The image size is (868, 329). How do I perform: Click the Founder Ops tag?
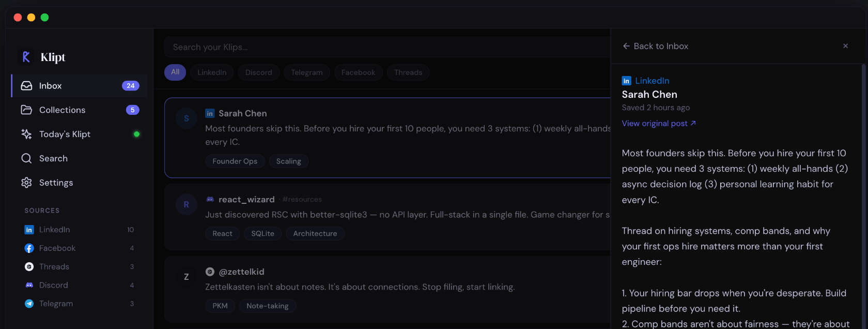coord(235,161)
